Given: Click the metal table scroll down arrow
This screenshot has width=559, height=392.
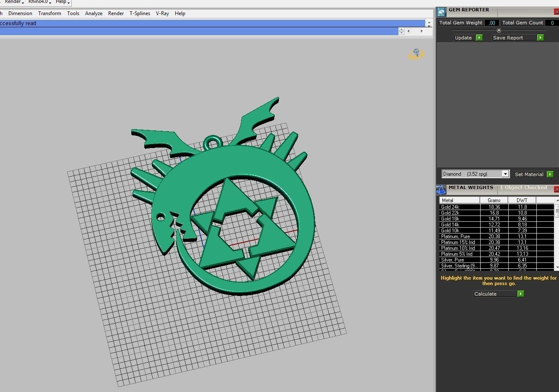Looking at the screenshot, I should click(557, 267).
